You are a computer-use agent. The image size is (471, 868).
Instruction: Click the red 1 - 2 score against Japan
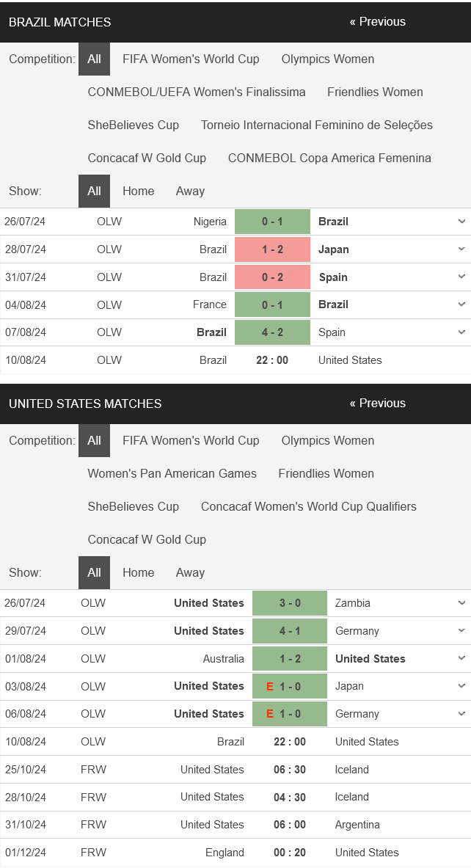(272, 249)
